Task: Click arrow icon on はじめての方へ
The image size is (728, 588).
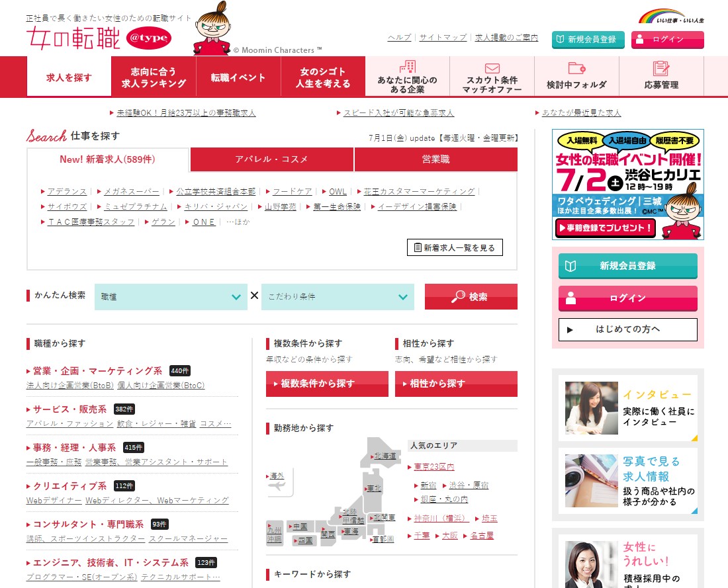Action: point(570,330)
